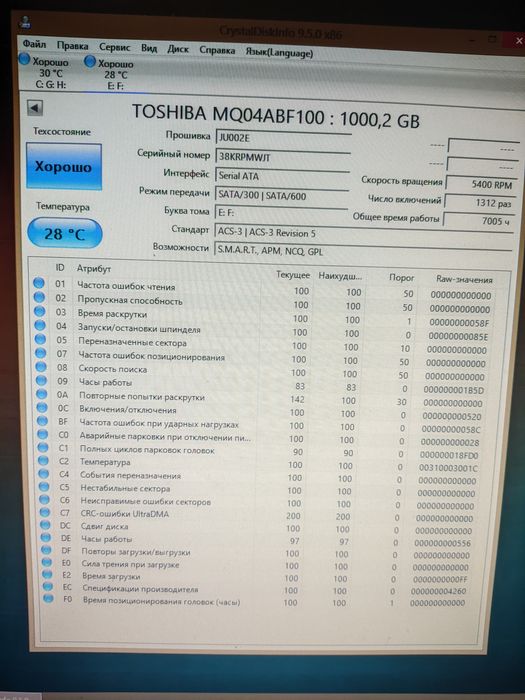The height and width of the screenshot is (700, 525).
Task: Open the Диск menu
Action: (178, 49)
